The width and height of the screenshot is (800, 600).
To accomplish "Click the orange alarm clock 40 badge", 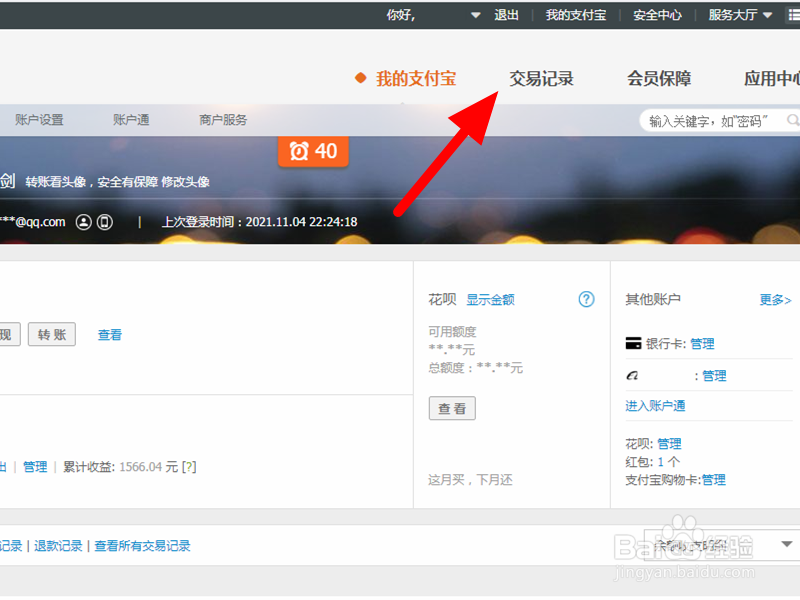I will (x=313, y=151).
